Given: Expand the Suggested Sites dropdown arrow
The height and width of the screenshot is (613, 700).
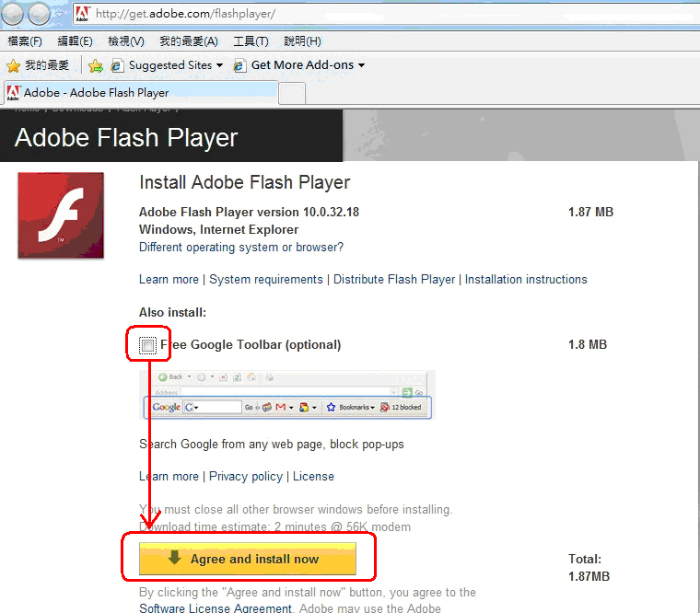Looking at the screenshot, I should click(219, 65).
